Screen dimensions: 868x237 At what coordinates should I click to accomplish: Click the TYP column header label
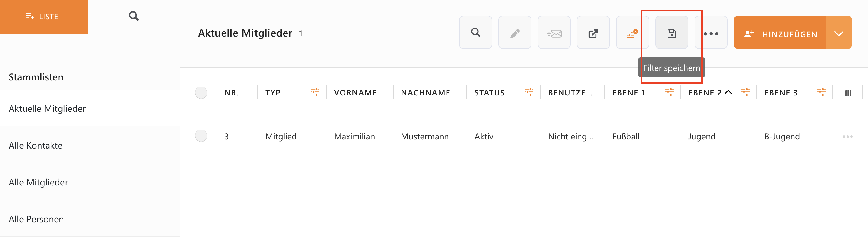click(272, 93)
